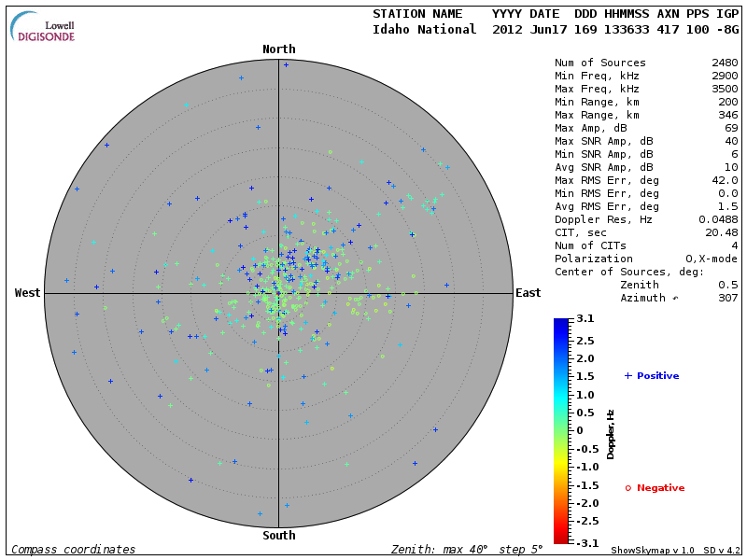The height and width of the screenshot is (560, 747).
Task: Click the Polarization O,X-mode entry
Action: click(x=646, y=259)
